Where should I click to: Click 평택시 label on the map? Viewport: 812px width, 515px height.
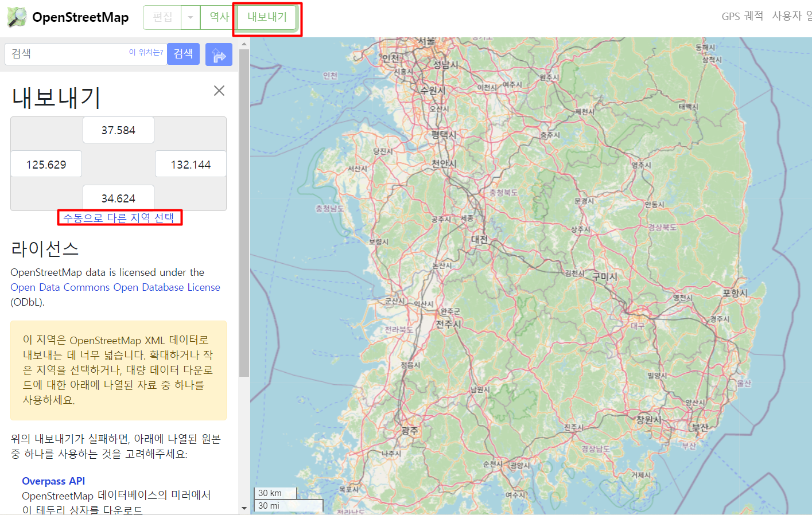(444, 135)
